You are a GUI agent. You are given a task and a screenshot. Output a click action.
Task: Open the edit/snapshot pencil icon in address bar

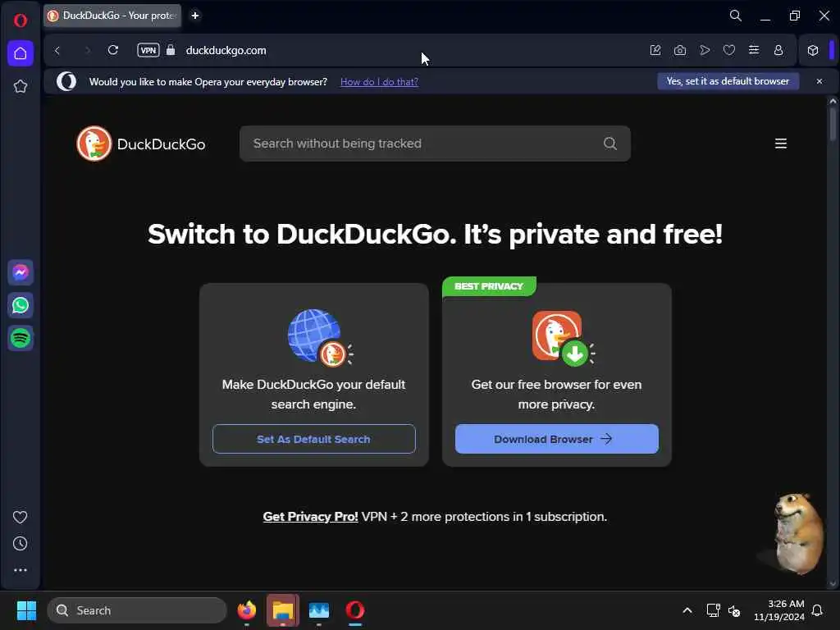click(x=655, y=50)
